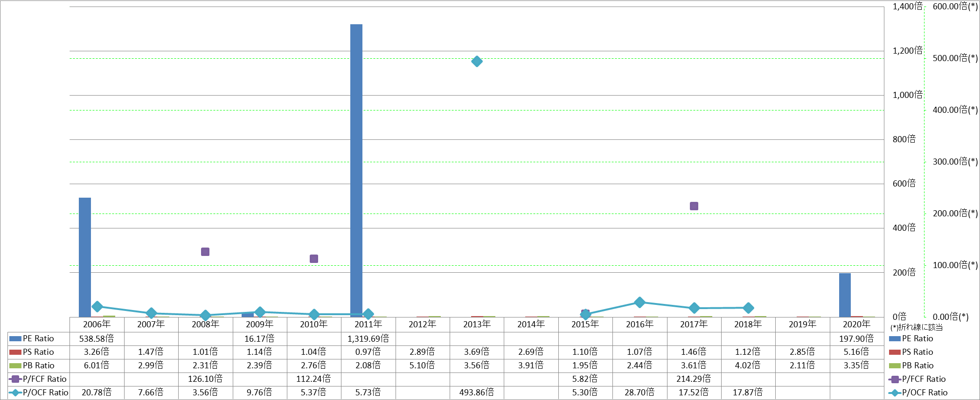Click the 493.86倍 P/OCF cell
980x400 pixels.
click(x=477, y=393)
